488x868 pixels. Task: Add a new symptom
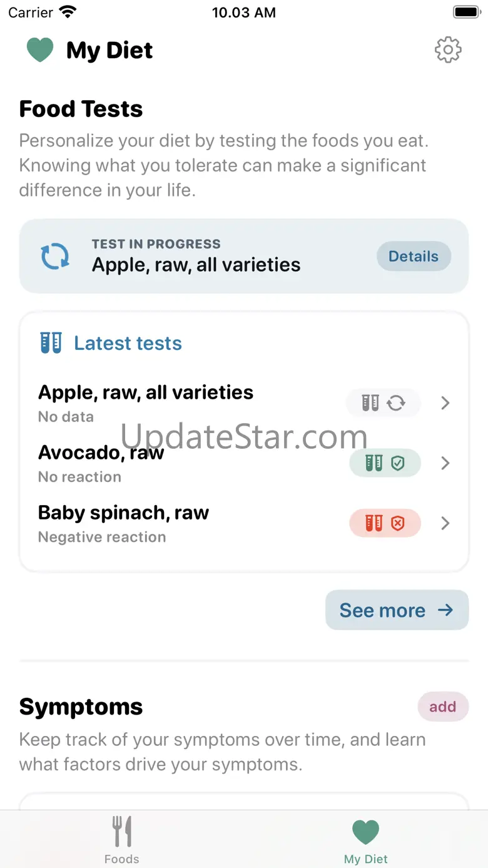click(x=442, y=707)
